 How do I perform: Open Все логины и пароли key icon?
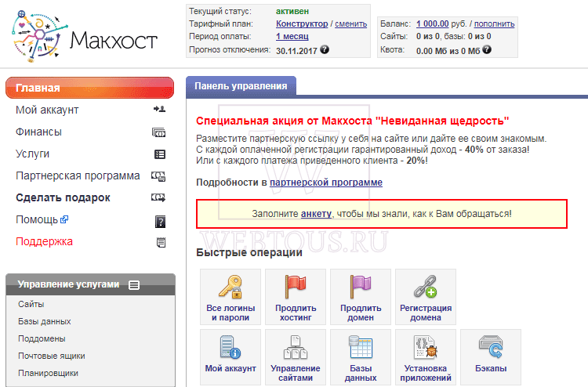tap(230, 287)
